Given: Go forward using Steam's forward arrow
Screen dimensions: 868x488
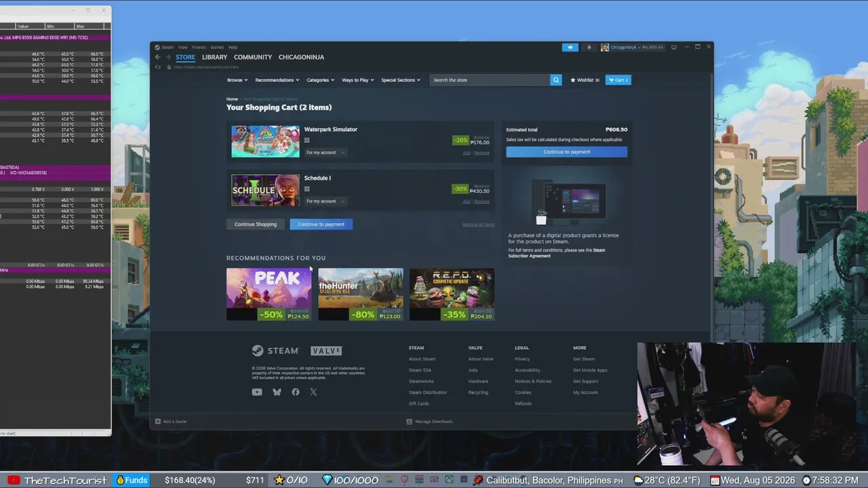Looking at the screenshot, I should click(x=167, y=58).
